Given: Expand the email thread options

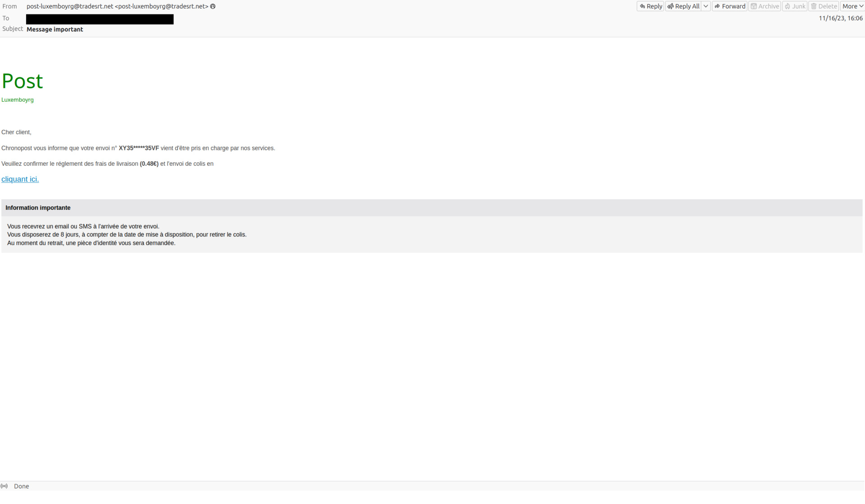Looking at the screenshot, I should click(x=852, y=6).
